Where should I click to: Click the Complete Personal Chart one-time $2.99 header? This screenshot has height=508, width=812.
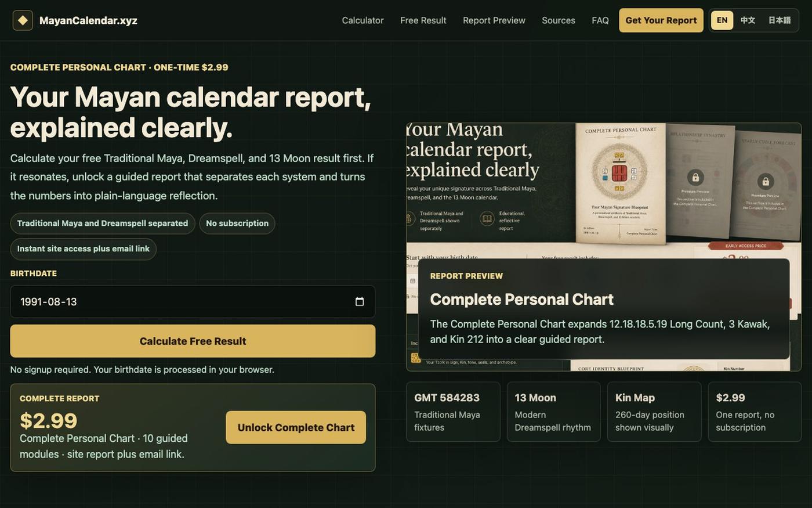[x=119, y=67]
